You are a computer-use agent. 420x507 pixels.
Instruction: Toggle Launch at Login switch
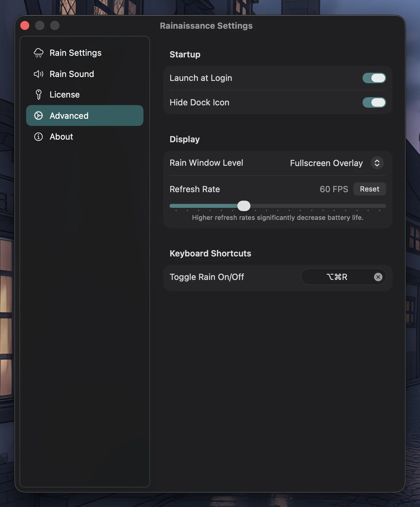[x=374, y=78]
